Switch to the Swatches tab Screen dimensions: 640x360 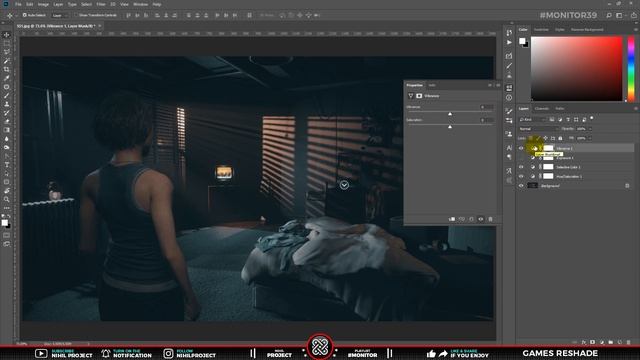tap(541, 30)
